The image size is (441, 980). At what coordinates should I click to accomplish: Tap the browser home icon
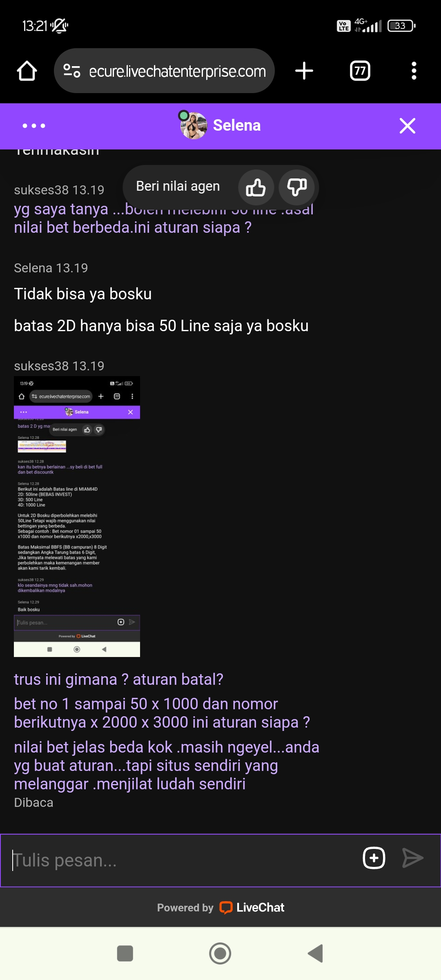27,71
